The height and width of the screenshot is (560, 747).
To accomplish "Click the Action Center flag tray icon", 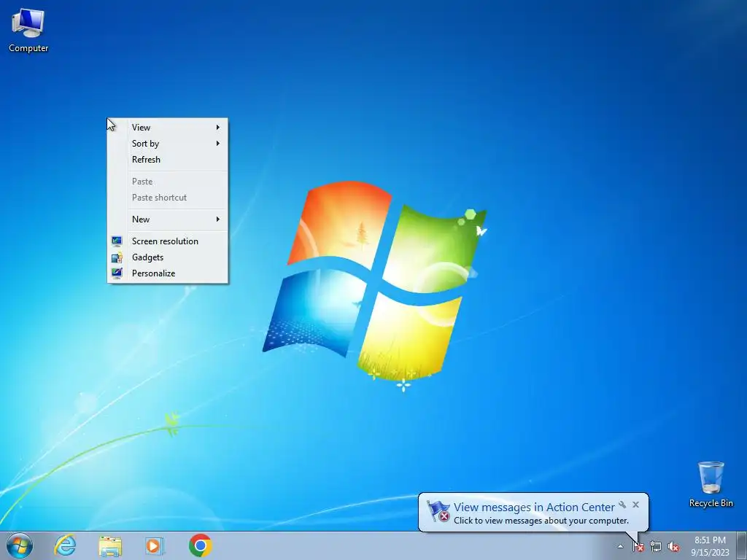I will [638, 547].
